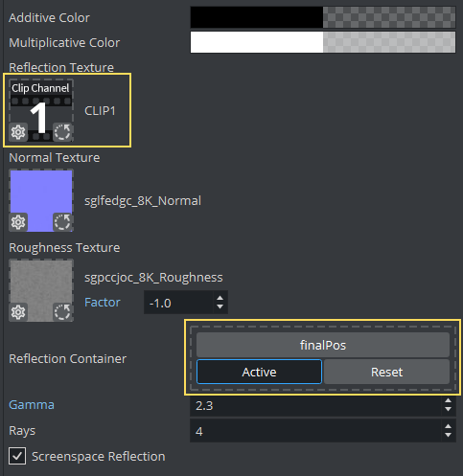Toggle Screenspace Reflection checkbox

(17, 456)
